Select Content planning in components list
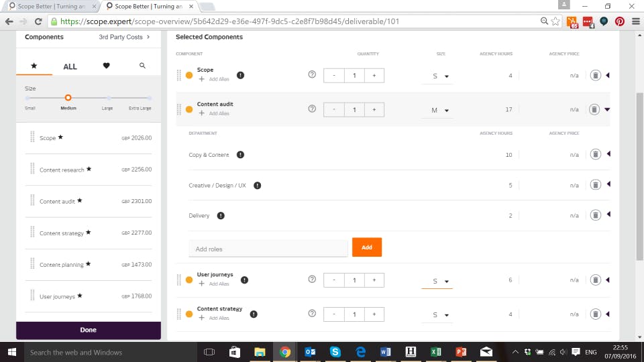This screenshot has width=644, height=362. pyautogui.click(x=89, y=264)
